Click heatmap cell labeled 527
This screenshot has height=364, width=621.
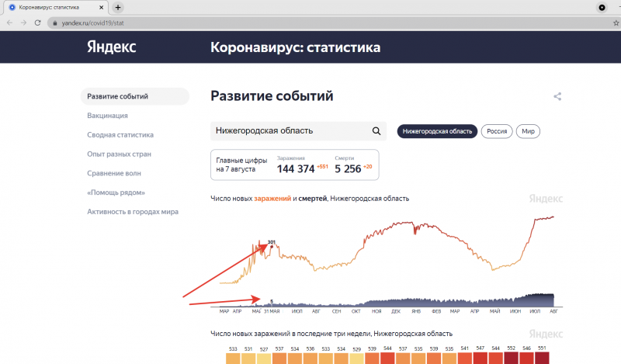click(264, 359)
